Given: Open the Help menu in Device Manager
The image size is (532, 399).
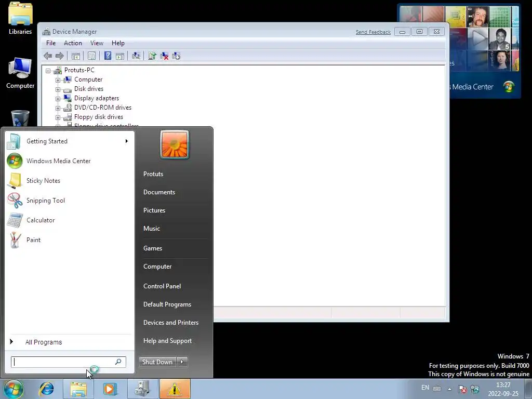Looking at the screenshot, I should pos(118,43).
